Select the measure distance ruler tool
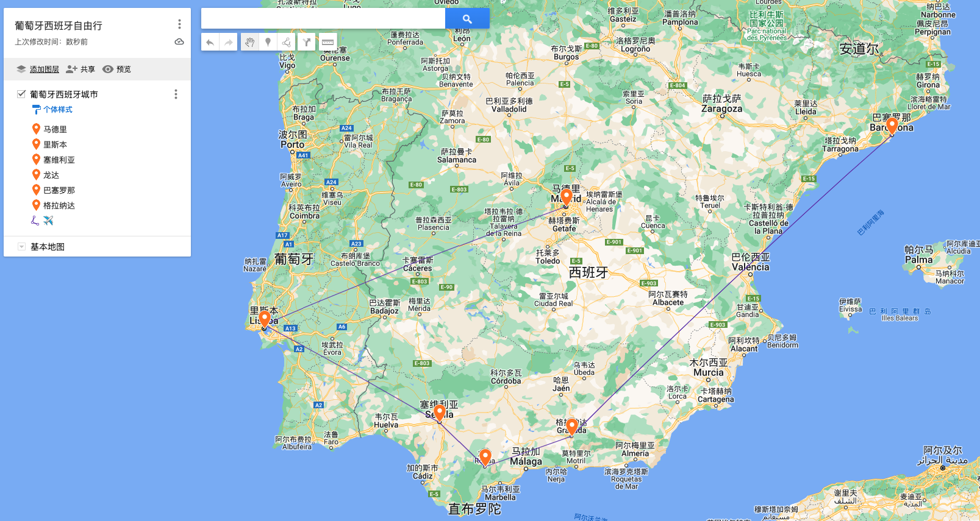The height and width of the screenshot is (521, 980). point(327,42)
